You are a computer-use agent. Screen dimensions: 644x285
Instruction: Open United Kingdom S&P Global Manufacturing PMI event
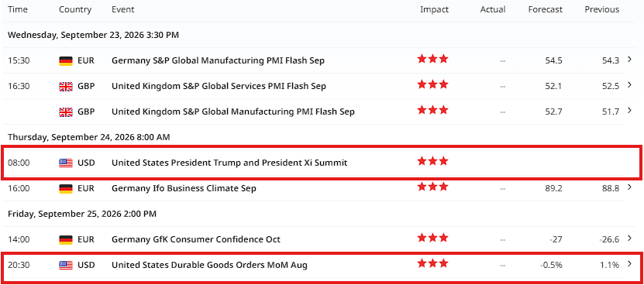(232, 112)
